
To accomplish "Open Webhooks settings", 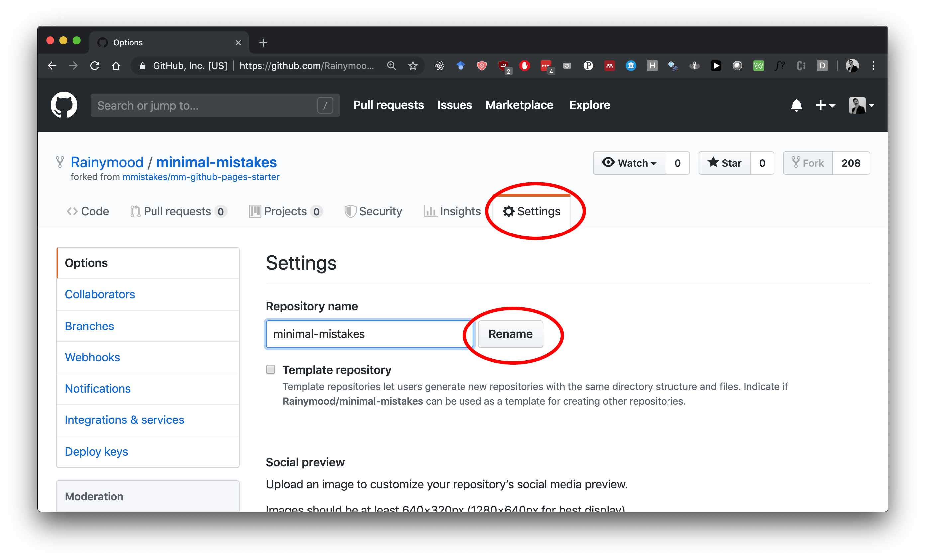I will [148, 357].
